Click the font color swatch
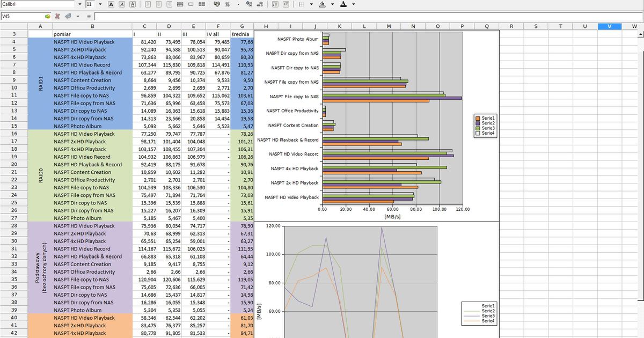The image size is (644, 338). click(344, 4)
